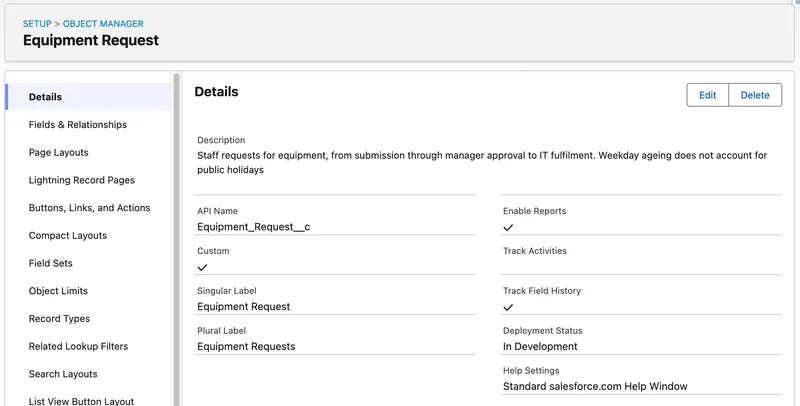The height and width of the screenshot is (406, 800).
Task: Click the Details section heading
Action: [216, 92]
